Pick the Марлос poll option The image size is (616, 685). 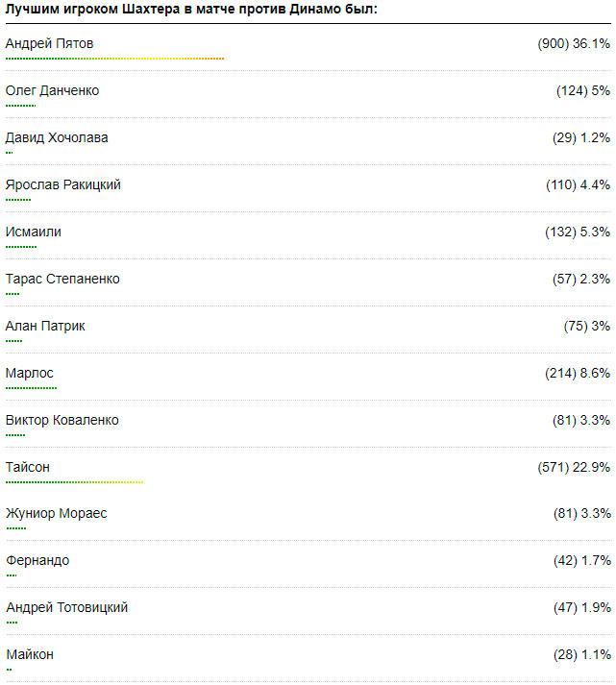click(x=30, y=374)
